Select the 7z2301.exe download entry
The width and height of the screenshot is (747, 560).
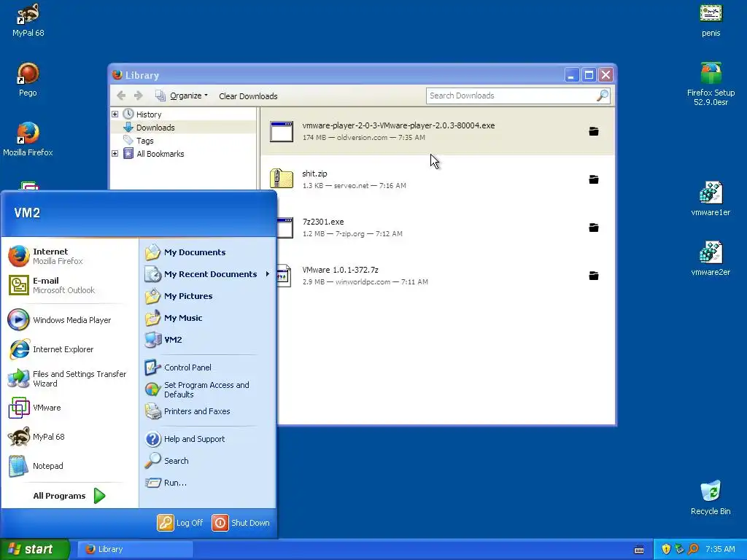(x=438, y=227)
